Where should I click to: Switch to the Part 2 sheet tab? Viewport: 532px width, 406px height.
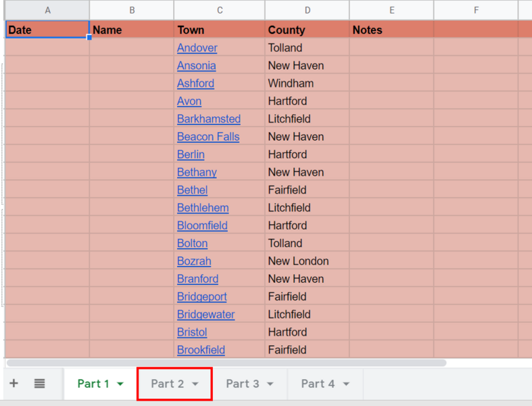pyautogui.click(x=167, y=384)
